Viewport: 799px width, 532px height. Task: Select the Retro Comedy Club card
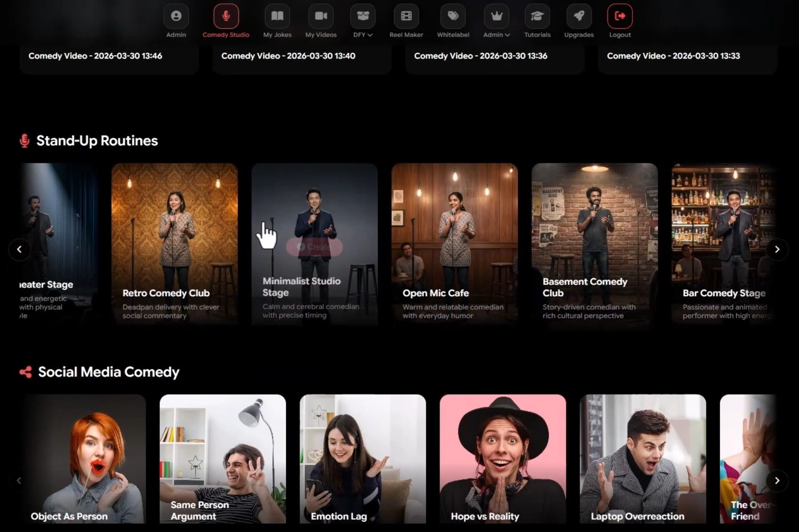coord(174,243)
